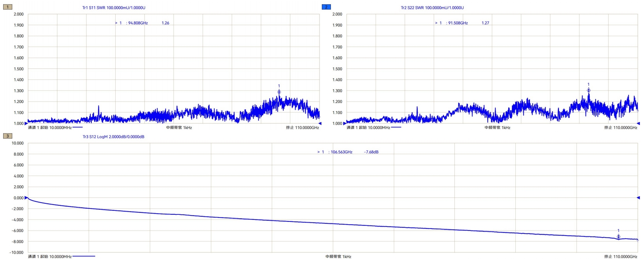This screenshot has height=260, width=644.
Task: Click marker value -7.68dB in S12 window
Action: [371, 152]
